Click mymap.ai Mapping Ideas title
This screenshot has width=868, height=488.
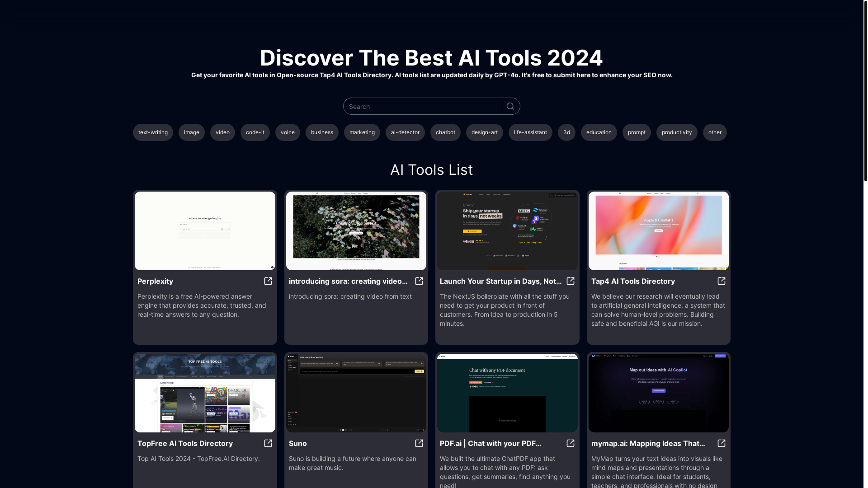click(x=648, y=443)
